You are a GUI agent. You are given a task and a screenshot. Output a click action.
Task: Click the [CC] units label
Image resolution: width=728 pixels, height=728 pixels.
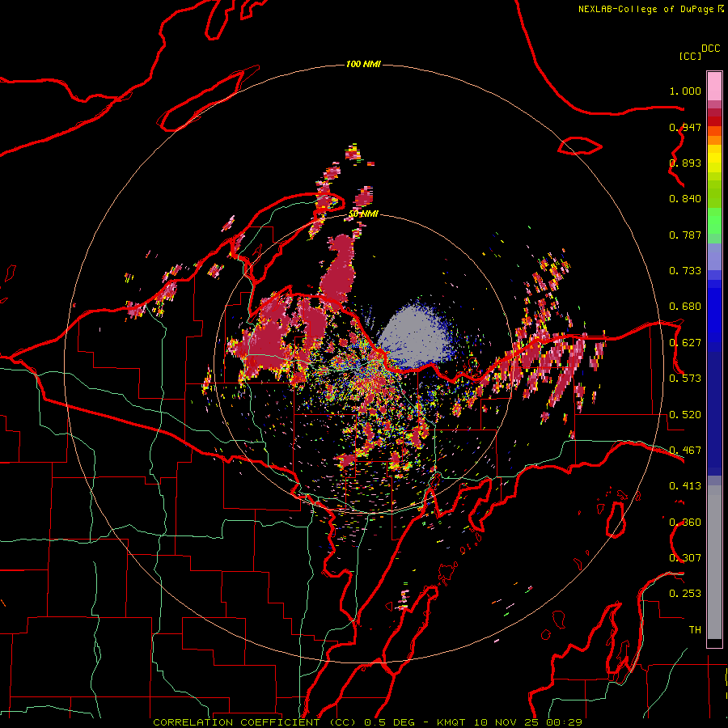click(x=690, y=56)
